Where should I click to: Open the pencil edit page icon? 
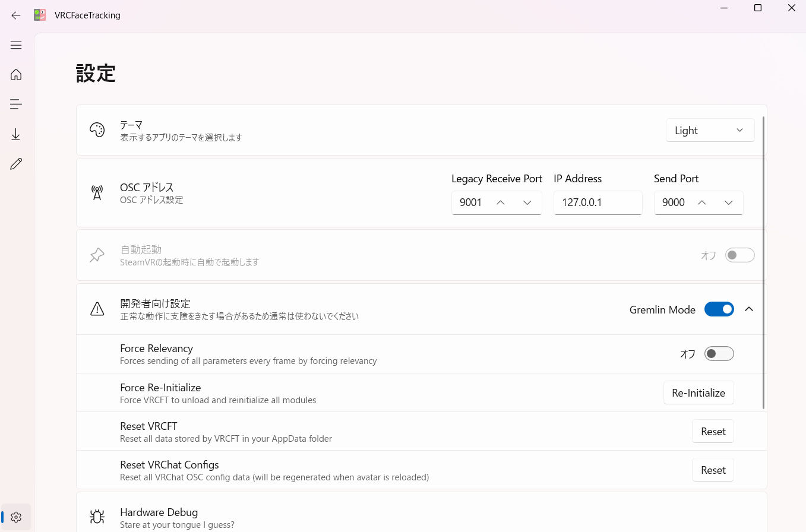click(16, 164)
